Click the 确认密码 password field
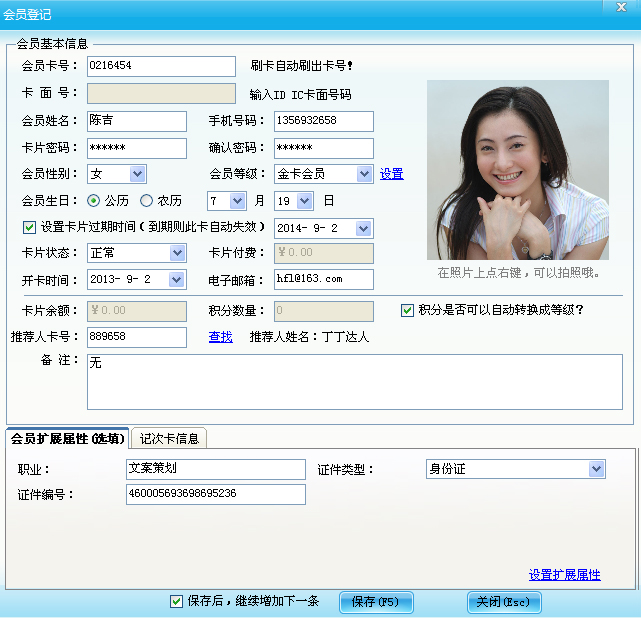The image size is (641, 618). point(323,148)
